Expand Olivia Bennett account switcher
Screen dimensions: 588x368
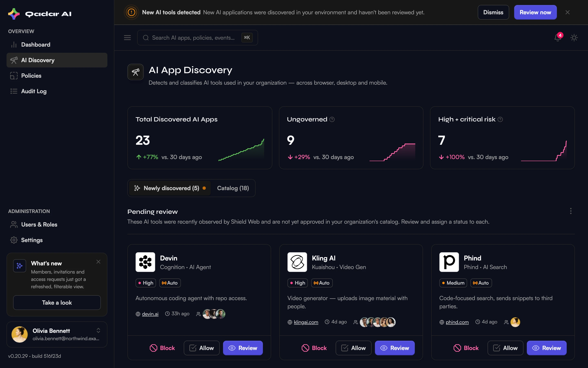tap(98, 330)
